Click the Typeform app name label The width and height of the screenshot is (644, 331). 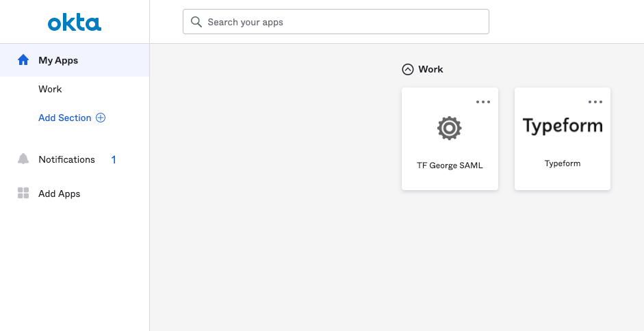(563, 163)
